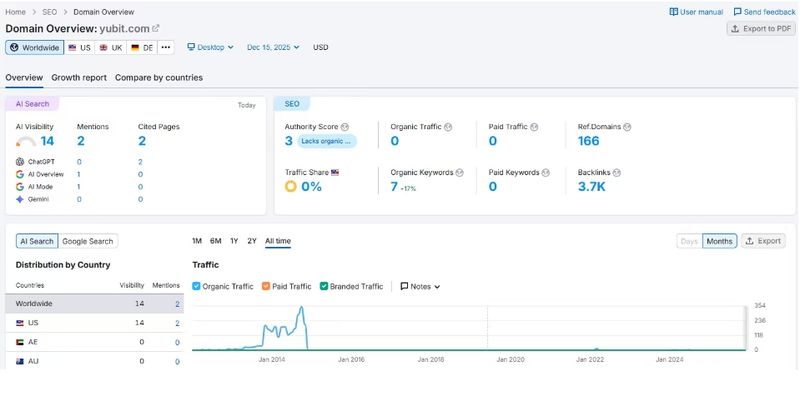Image resolution: width=800 pixels, height=401 pixels.
Task: Open more countries ellipsis button
Action: tap(166, 47)
